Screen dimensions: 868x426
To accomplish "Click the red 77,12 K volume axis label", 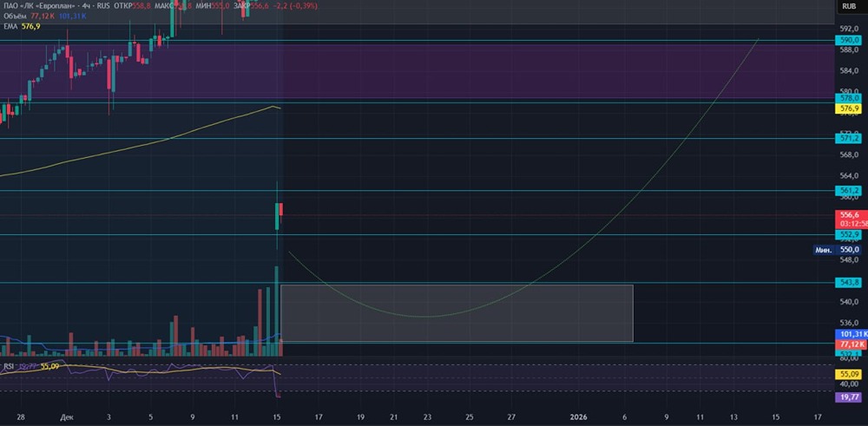I will point(852,344).
